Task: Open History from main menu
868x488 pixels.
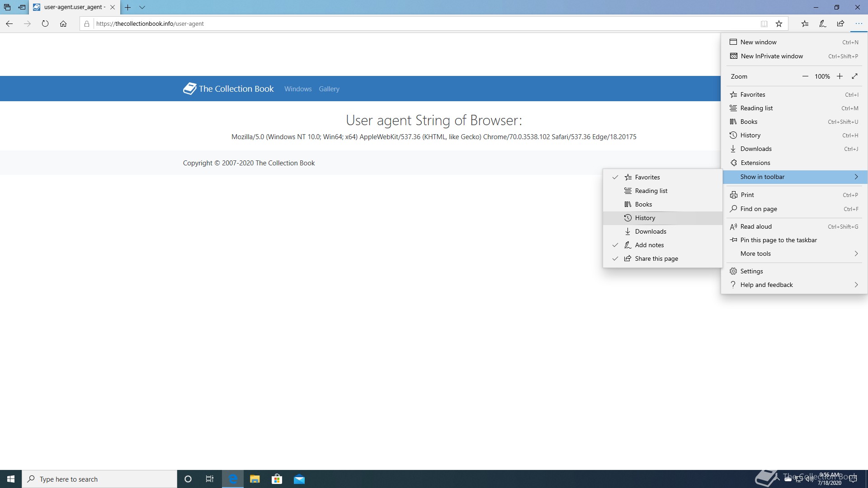Action: [x=794, y=135]
